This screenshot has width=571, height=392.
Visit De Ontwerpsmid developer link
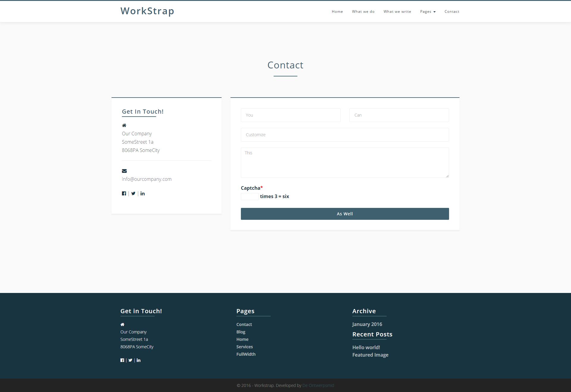(x=318, y=385)
